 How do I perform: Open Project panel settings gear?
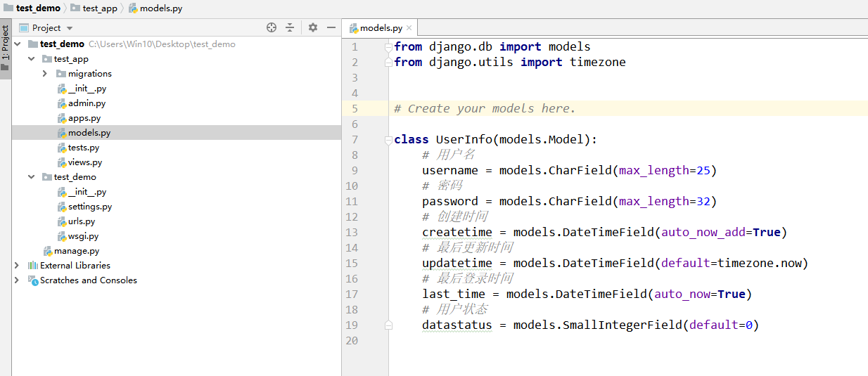tap(313, 27)
